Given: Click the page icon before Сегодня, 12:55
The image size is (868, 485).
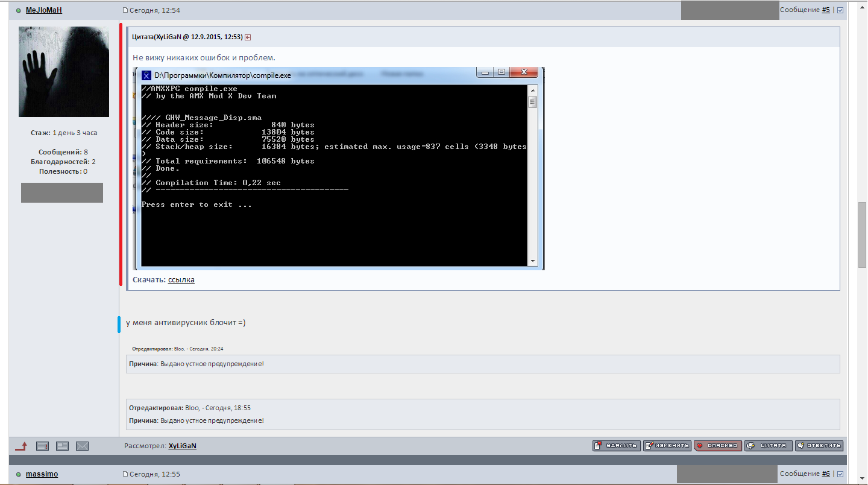Looking at the screenshot, I should [x=125, y=474].
